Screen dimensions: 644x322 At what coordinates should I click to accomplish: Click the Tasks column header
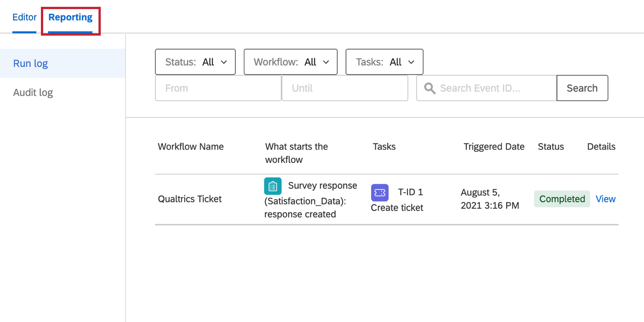(384, 147)
